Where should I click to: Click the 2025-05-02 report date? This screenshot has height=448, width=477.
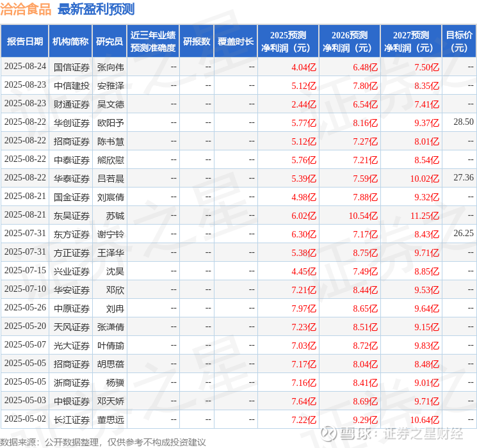pyautogui.click(x=25, y=419)
